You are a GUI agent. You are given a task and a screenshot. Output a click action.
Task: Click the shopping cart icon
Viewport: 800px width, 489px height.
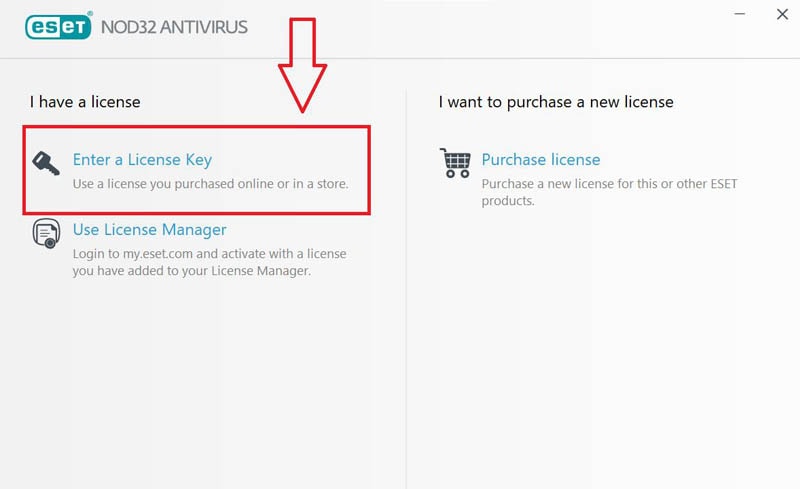pos(455,163)
